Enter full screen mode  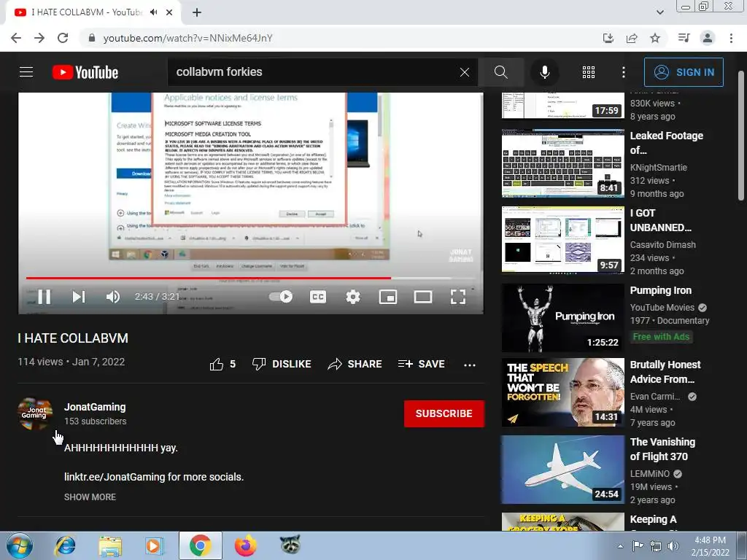pos(458,297)
